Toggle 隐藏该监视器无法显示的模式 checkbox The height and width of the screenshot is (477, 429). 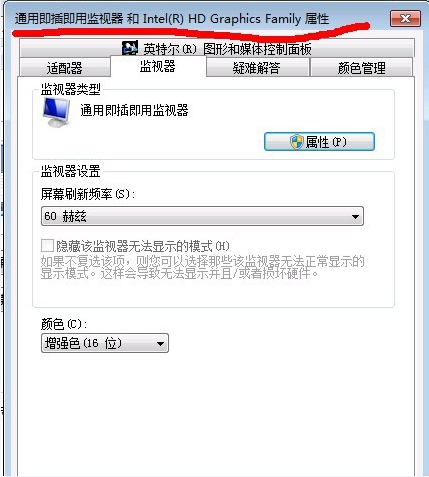coord(47,246)
